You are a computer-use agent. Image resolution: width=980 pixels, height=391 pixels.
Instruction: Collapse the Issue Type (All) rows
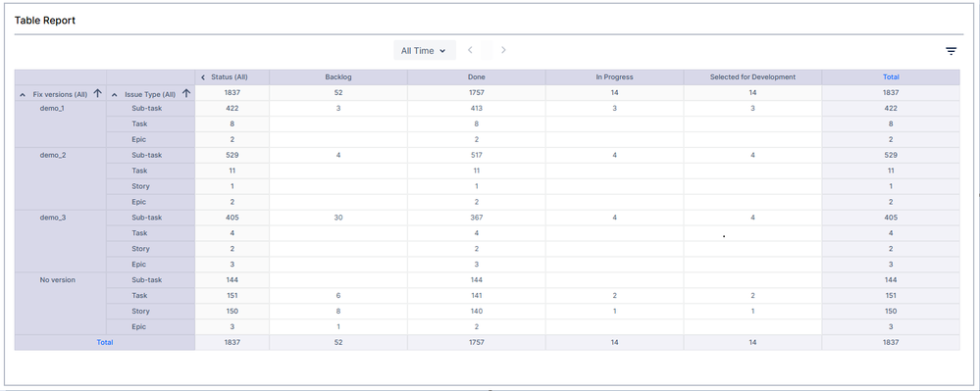pyautogui.click(x=115, y=95)
